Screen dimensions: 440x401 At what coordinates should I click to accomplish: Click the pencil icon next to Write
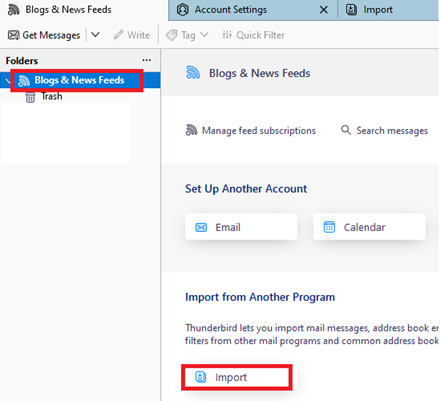pos(118,35)
